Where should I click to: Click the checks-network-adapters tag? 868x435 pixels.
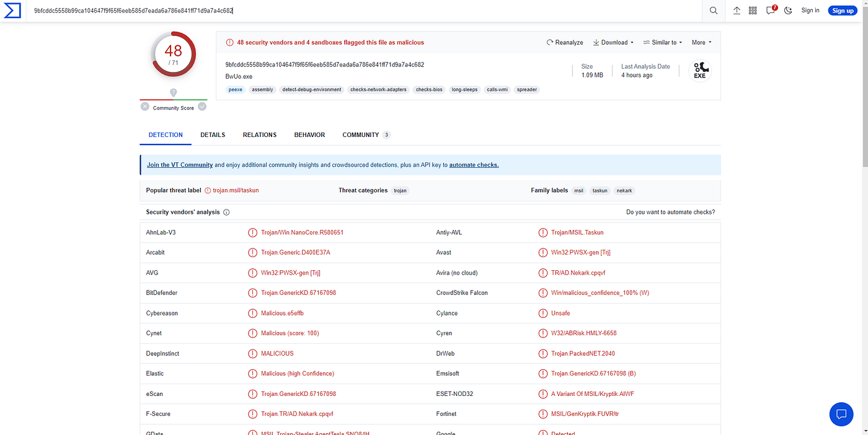tap(378, 90)
